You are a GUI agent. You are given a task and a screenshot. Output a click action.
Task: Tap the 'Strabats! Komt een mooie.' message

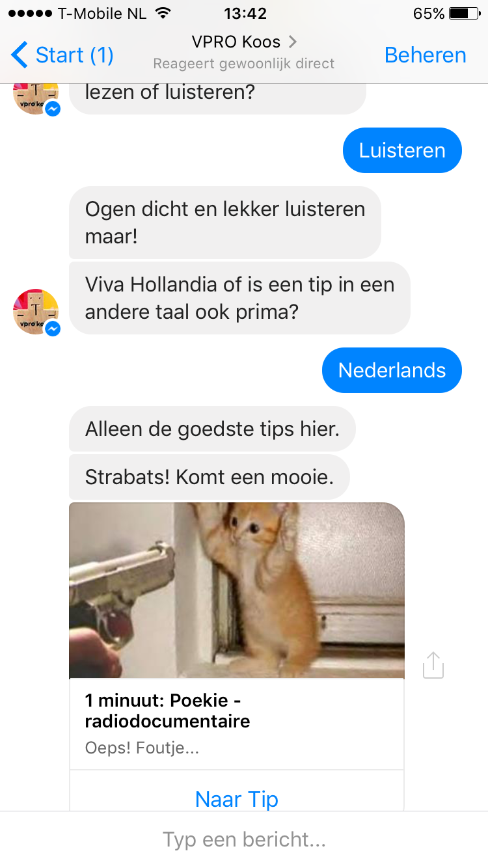[x=210, y=478]
